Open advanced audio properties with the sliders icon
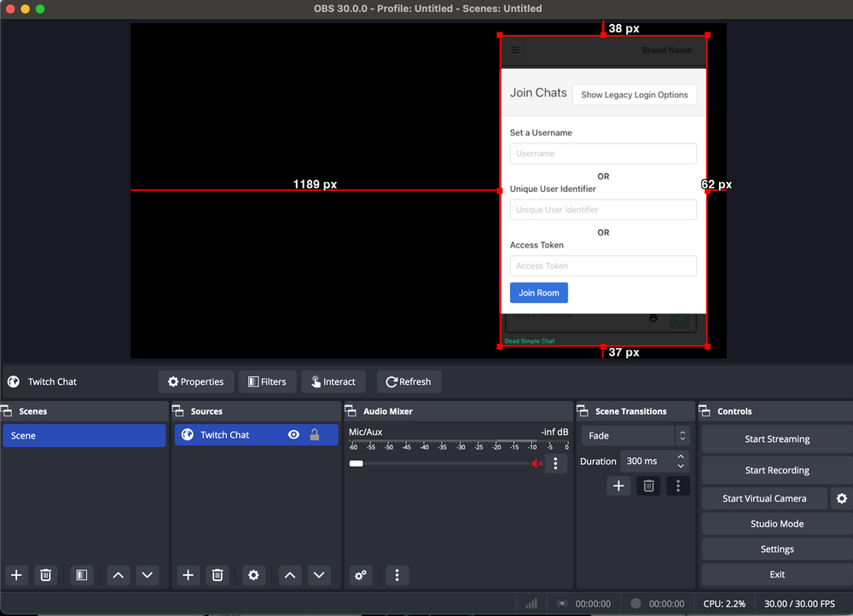 [360, 575]
